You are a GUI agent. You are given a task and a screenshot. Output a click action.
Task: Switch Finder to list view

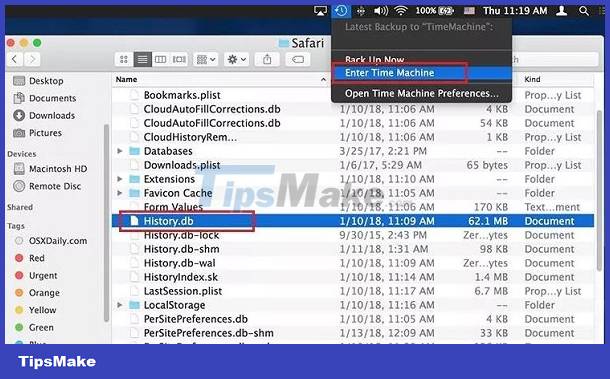[x=142, y=60]
